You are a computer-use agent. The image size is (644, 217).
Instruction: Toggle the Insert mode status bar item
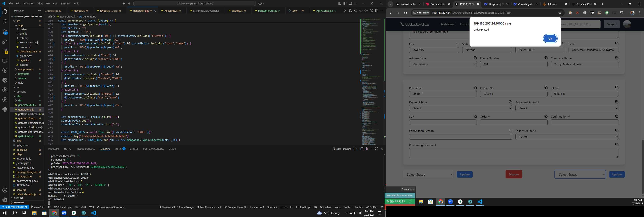(x=337, y=207)
